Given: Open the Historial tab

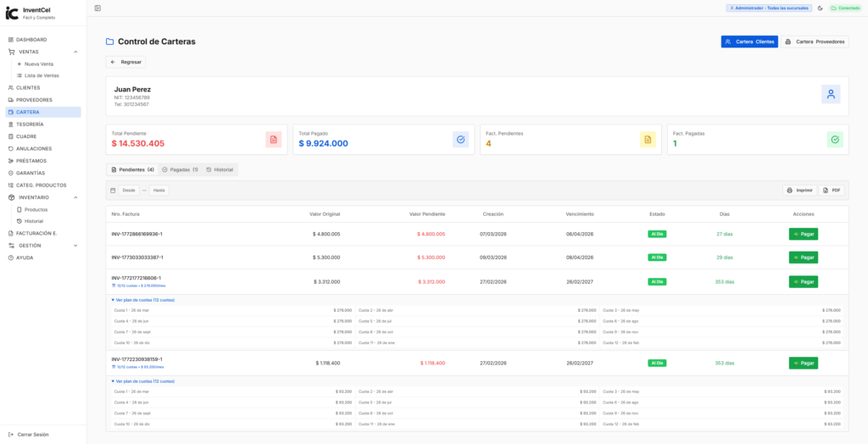Looking at the screenshot, I should click(220, 169).
